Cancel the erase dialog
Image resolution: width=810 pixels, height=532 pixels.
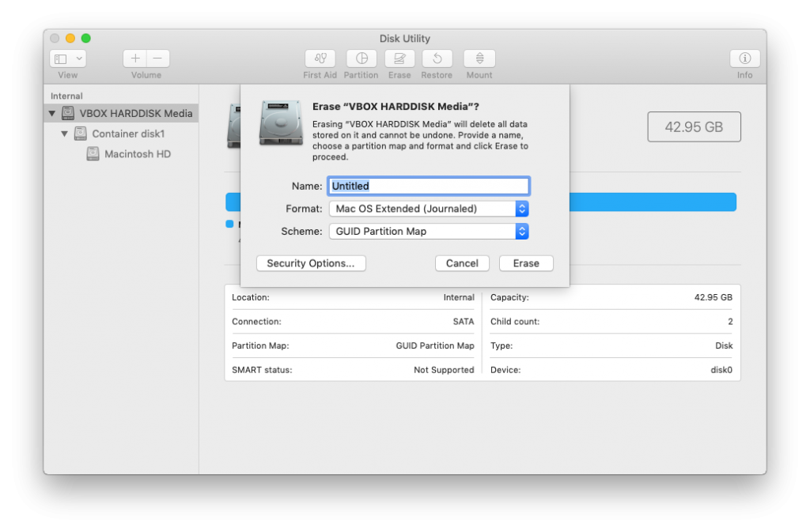tap(462, 263)
